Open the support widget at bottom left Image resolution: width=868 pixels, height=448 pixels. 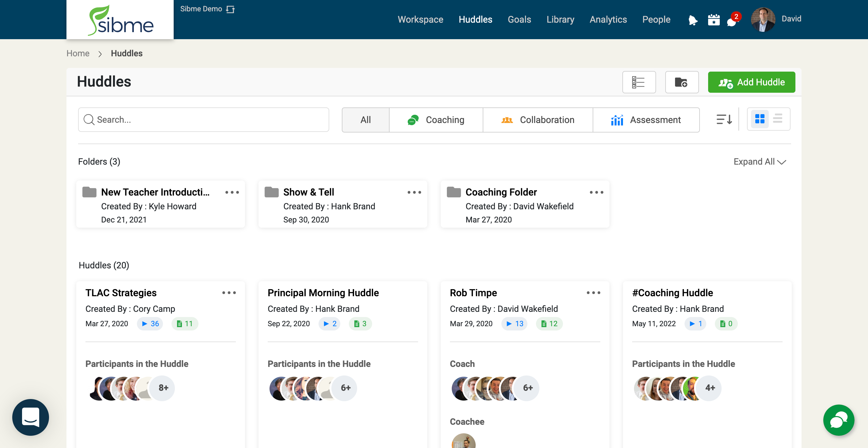coord(31,417)
